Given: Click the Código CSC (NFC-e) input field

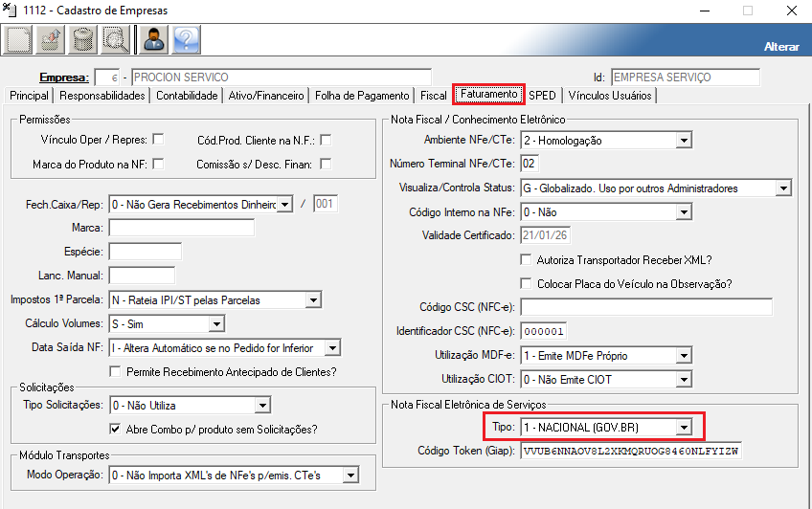Looking at the screenshot, I should pyautogui.click(x=646, y=307).
